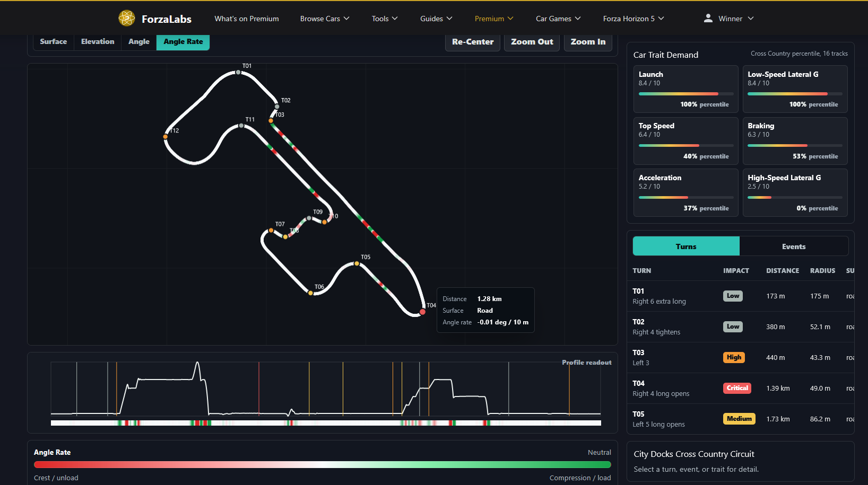Image resolution: width=868 pixels, height=485 pixels.
Task: Sort by the TURN column header
Action: click(641, 271)
